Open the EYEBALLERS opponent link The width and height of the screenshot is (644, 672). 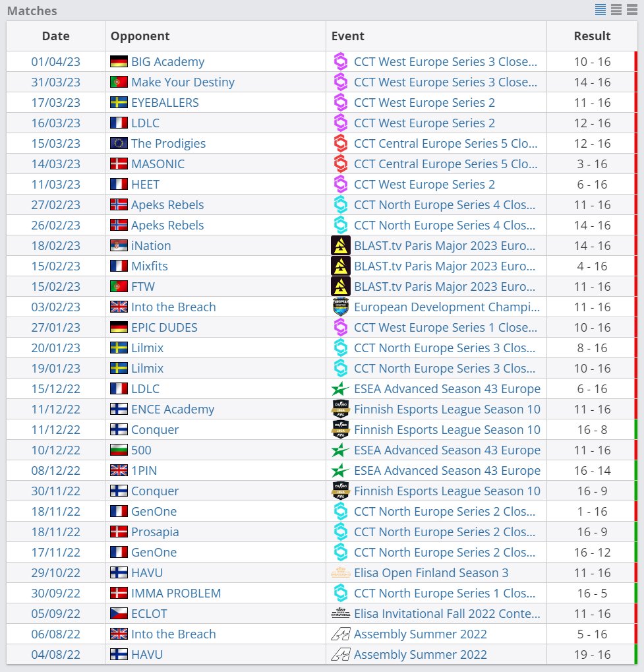click(x=165, y=102)
